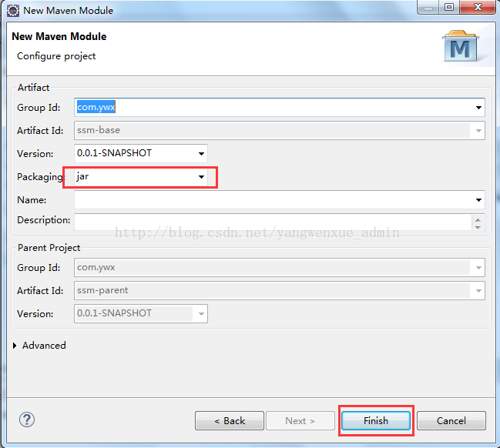Screen dimensions: 500x448
Task: Click the Cancel button
Action: click(451, 421)
